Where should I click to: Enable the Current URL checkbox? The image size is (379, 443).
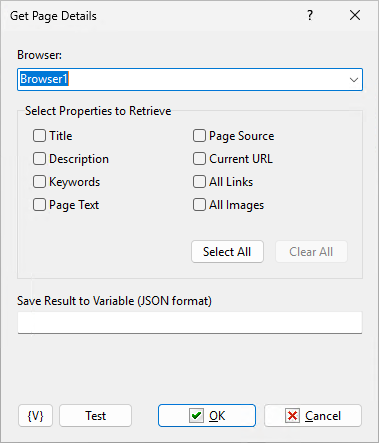pos(199,159)
